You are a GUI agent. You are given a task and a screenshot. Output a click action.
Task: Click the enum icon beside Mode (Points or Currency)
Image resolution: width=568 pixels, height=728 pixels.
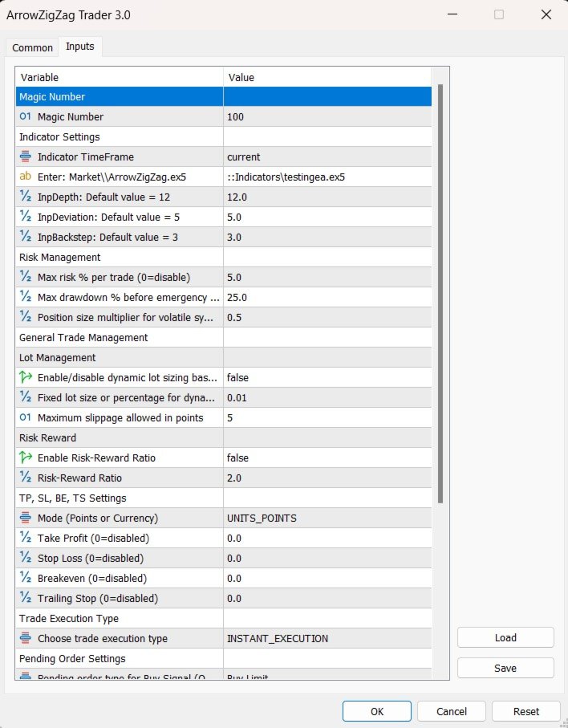(25, 518)
